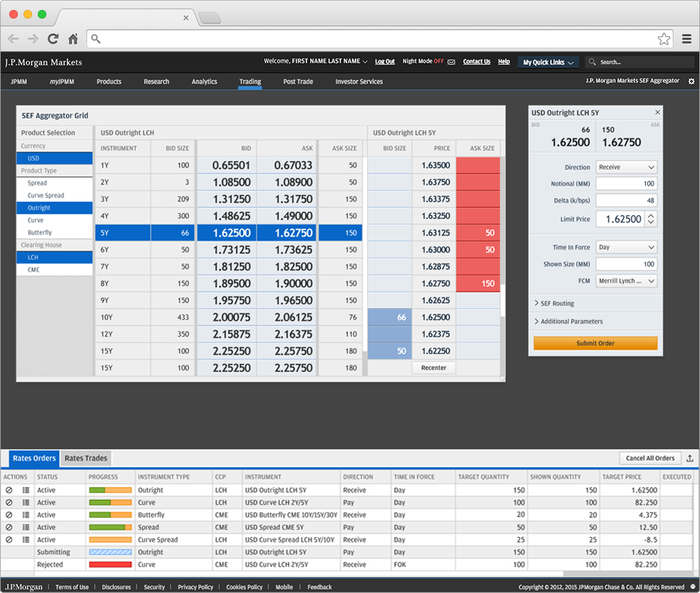Image resolution: width=700 pixels, height=593 pixels.
Task: Open the mail envelope icon
Action: (451, 61)
